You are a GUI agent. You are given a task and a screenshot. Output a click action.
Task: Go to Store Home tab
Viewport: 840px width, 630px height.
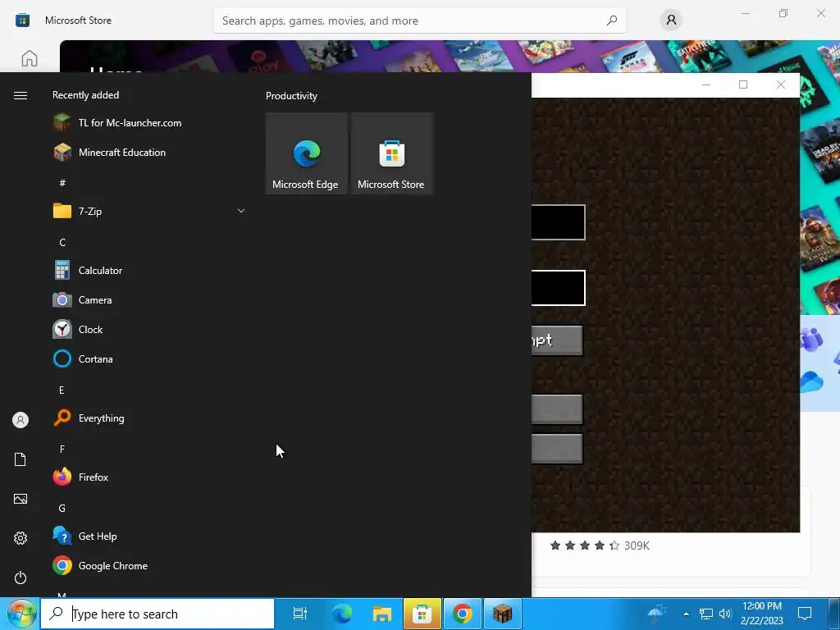pyautogui.click(x=30, y=58)
